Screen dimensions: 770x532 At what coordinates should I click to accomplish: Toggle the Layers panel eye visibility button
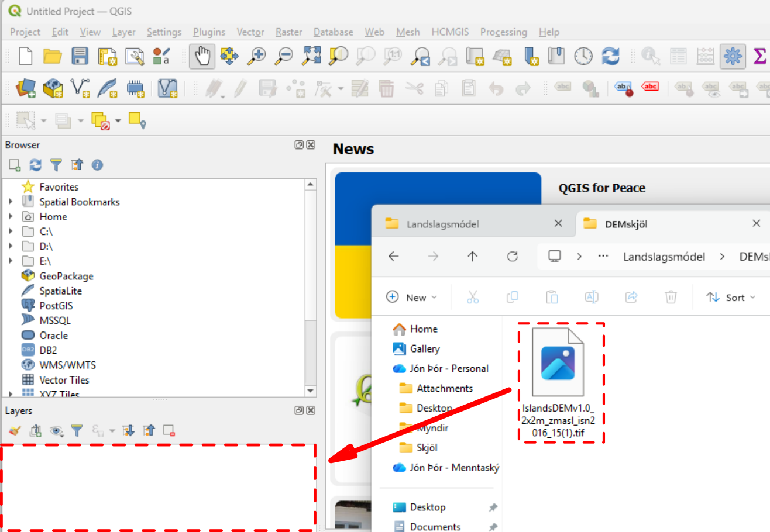click(x=56, y=431)
